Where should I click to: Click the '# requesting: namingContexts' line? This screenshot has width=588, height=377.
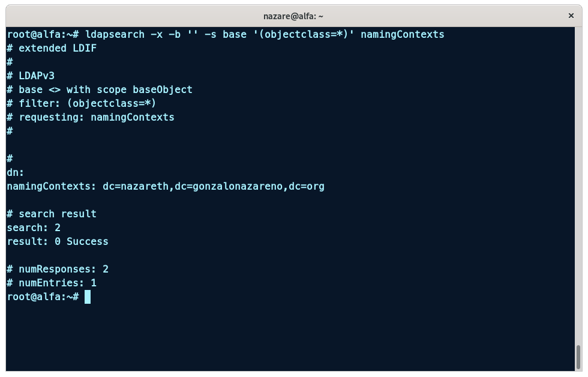(91, 117)
